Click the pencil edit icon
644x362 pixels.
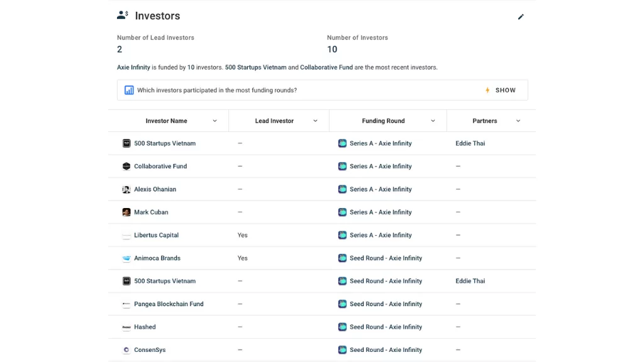pyautogui.click(x=521, y=17)
